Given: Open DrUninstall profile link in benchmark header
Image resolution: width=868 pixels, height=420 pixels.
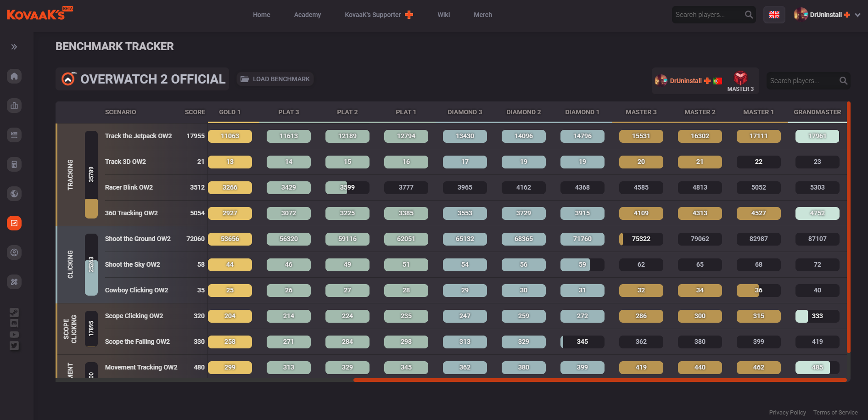Looking at the screenshot, I should click(686, 81).
